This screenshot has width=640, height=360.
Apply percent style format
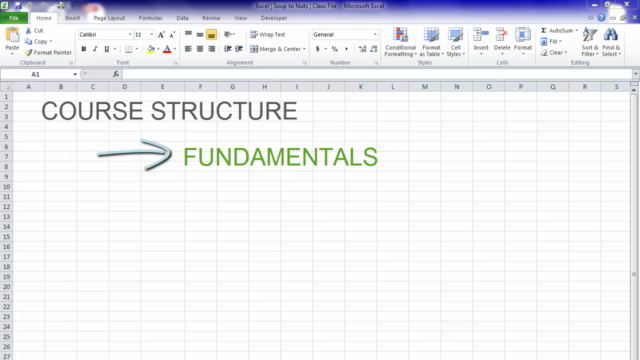click(335, 49)
